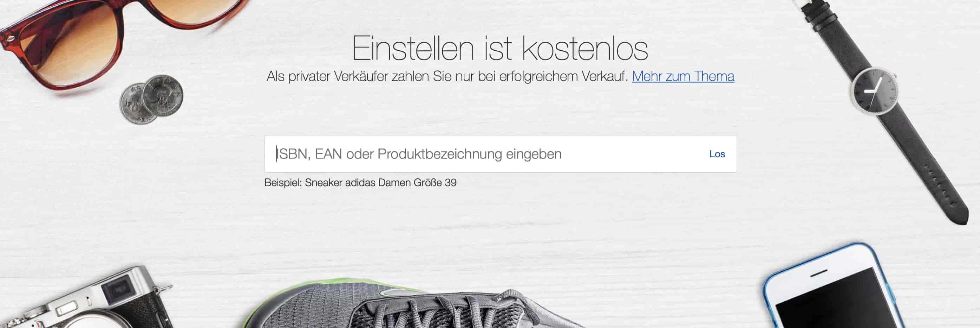Open the Mehr zum Thema link
The image size is (980, 328).
click(x=683, y=76)
